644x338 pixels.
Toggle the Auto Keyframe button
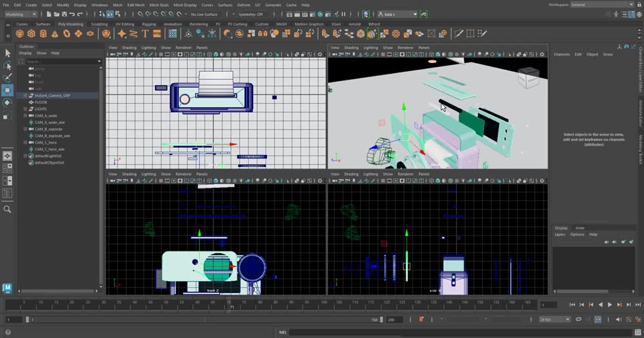[x=598, y=319]
